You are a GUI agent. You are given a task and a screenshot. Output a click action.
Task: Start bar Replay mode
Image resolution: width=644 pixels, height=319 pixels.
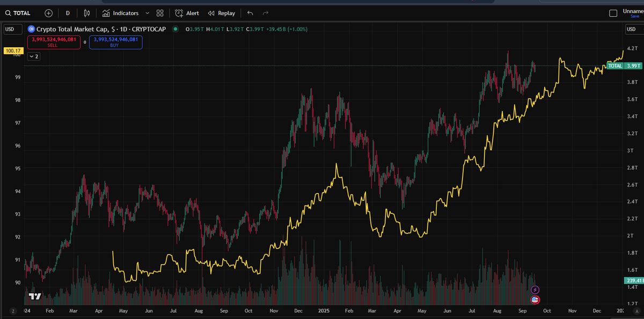[222, 13]
